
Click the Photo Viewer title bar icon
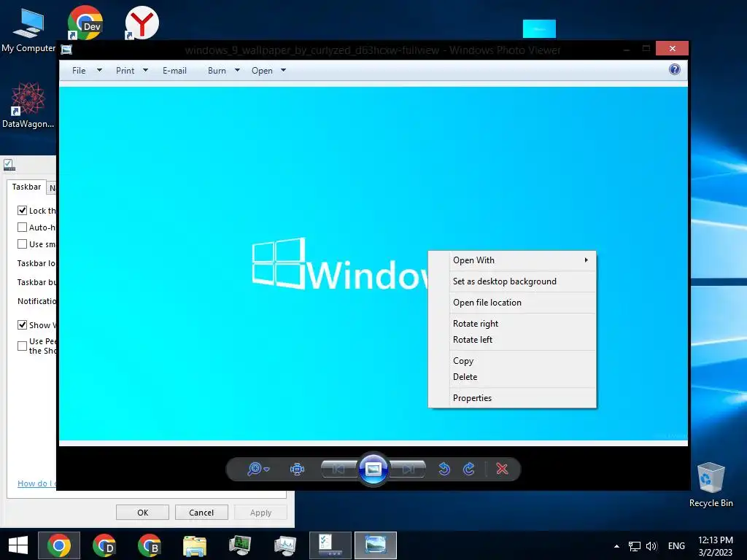click(x=66, y=50)
